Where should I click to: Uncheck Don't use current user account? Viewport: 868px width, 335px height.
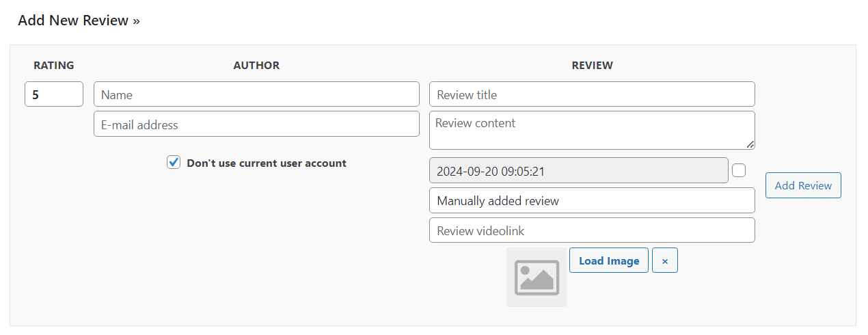point(174,163)
